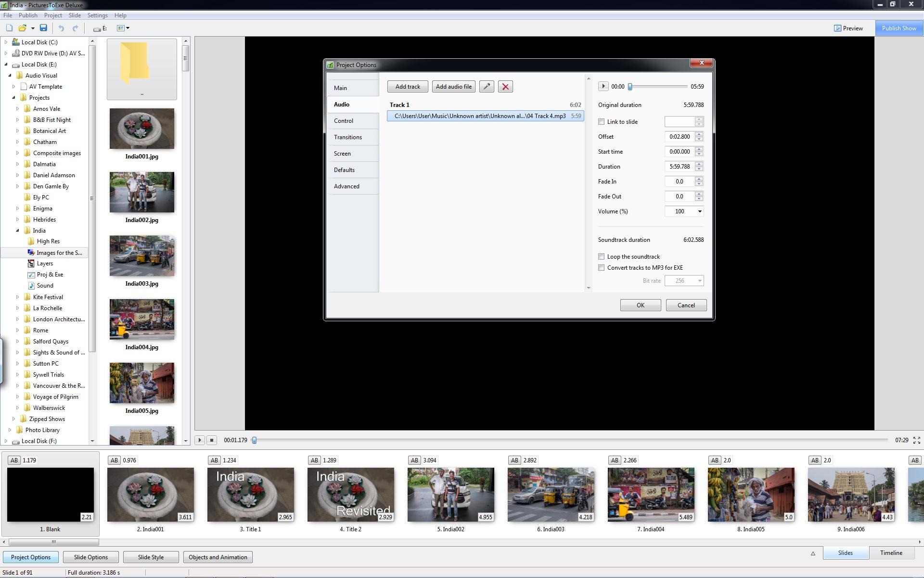The image size is (924, 578).
Task: Click the fullscreen icon beside the 07:29 time
Action: point(916,440)
